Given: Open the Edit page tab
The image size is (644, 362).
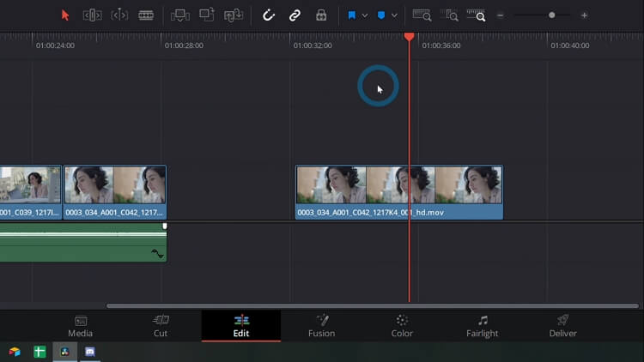Looking at the screenshot, I should point(241,326).
